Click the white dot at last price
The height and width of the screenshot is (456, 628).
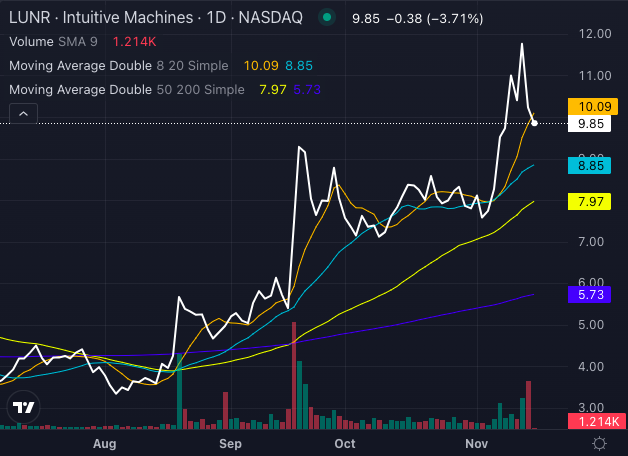[535, 123]
